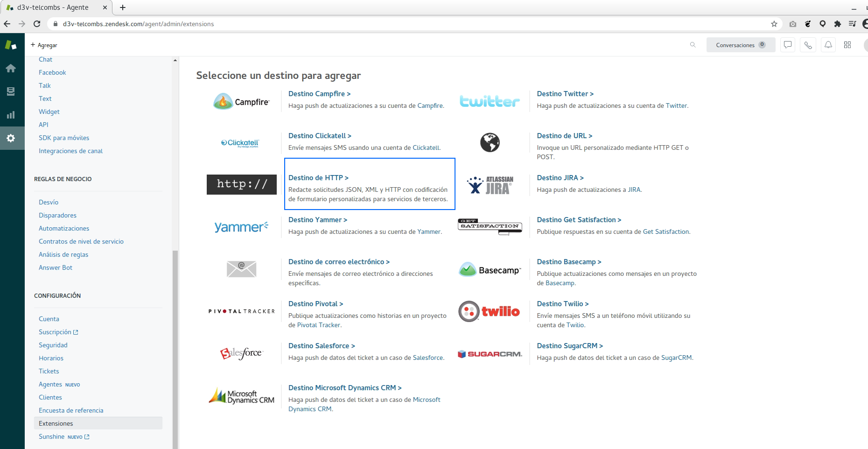Image resolution: width=868 pixels, height=449 pixels.
Task: Click the Pivotal Tracker logo
Action: 242,311
